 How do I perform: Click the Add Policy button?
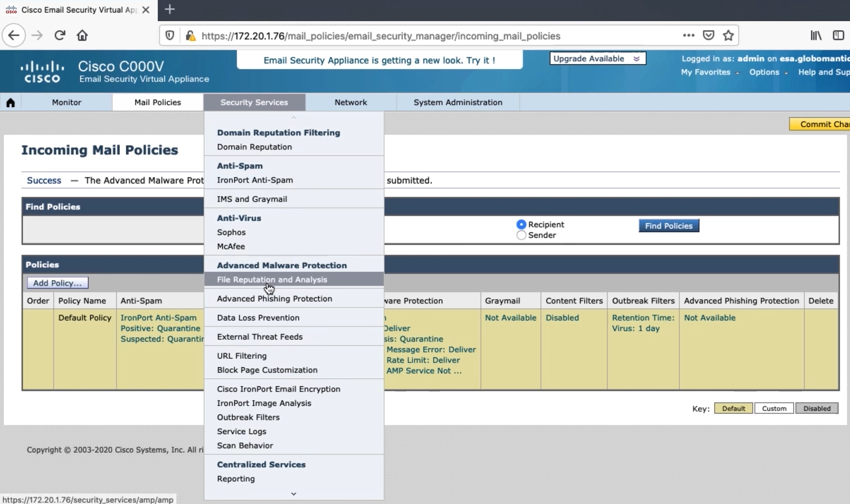[x=57, y=283]
